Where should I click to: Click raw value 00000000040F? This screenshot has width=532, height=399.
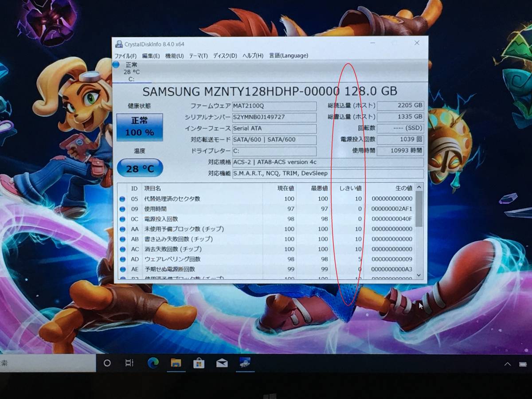click(391, 219)
